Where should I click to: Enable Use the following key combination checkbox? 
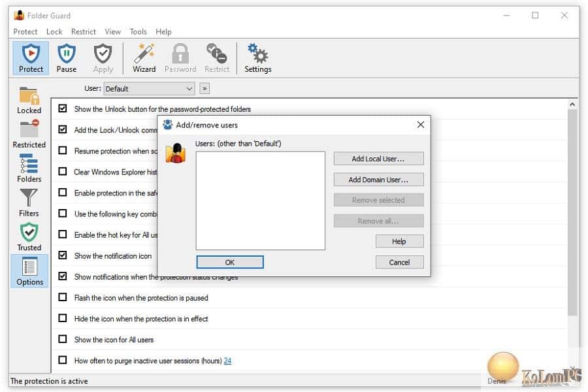pos(63,214)
